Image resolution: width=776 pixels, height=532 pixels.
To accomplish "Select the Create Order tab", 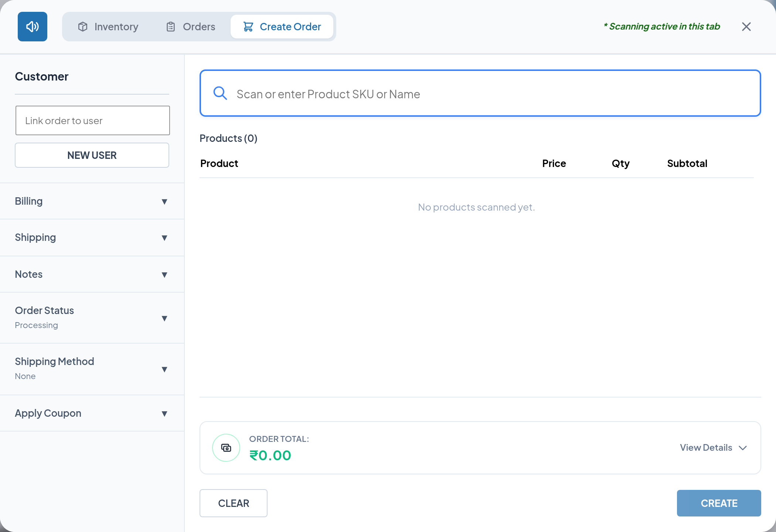I will click(x=282, y=27).
